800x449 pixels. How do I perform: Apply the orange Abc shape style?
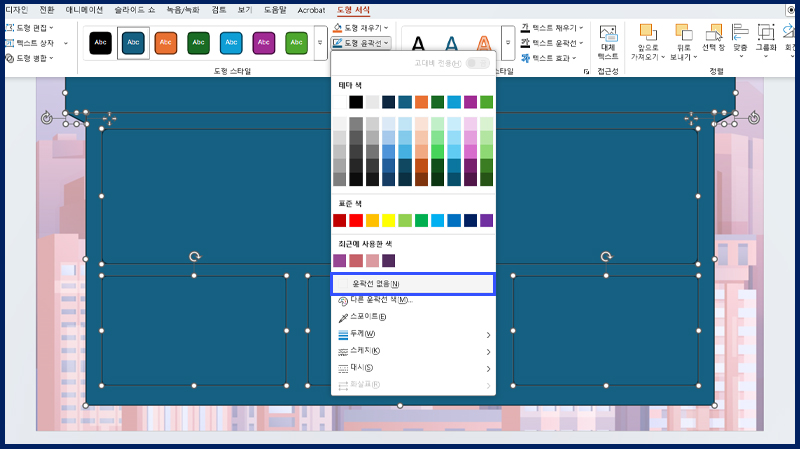point(166,43)
